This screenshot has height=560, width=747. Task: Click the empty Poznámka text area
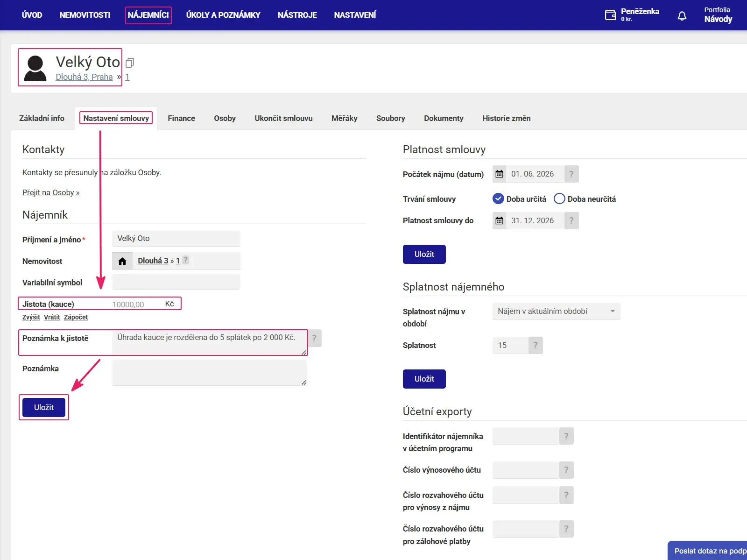coord(210,373)
